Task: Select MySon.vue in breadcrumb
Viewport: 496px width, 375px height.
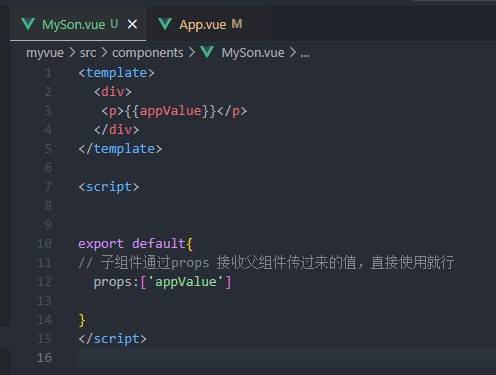Action: click(253, 53)
